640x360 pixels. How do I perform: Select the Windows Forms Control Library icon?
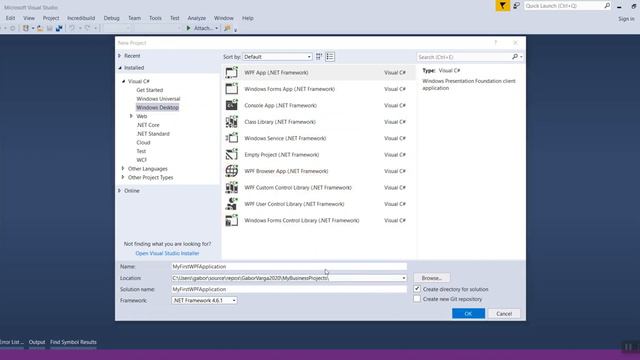click(x=231, y=220)
